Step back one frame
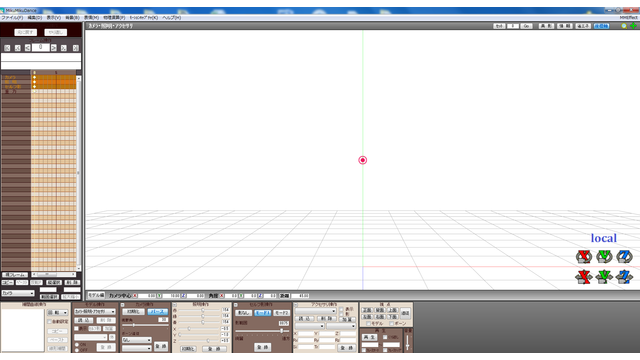Screen dimensions: 640x360 (x=27, y=48)
